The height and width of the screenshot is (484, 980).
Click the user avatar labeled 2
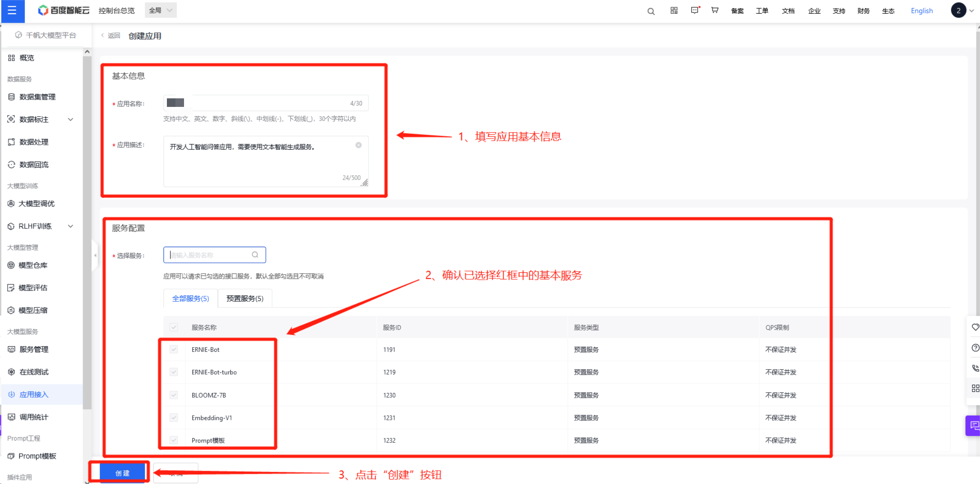[958, 10]
